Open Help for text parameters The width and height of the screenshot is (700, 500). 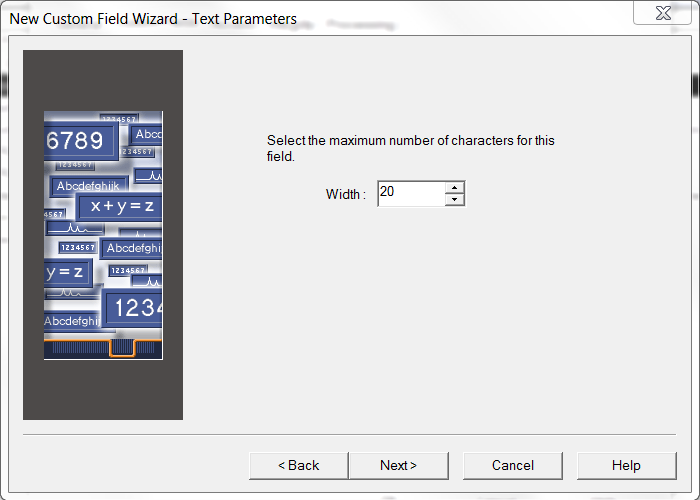[x=626, y=466]
